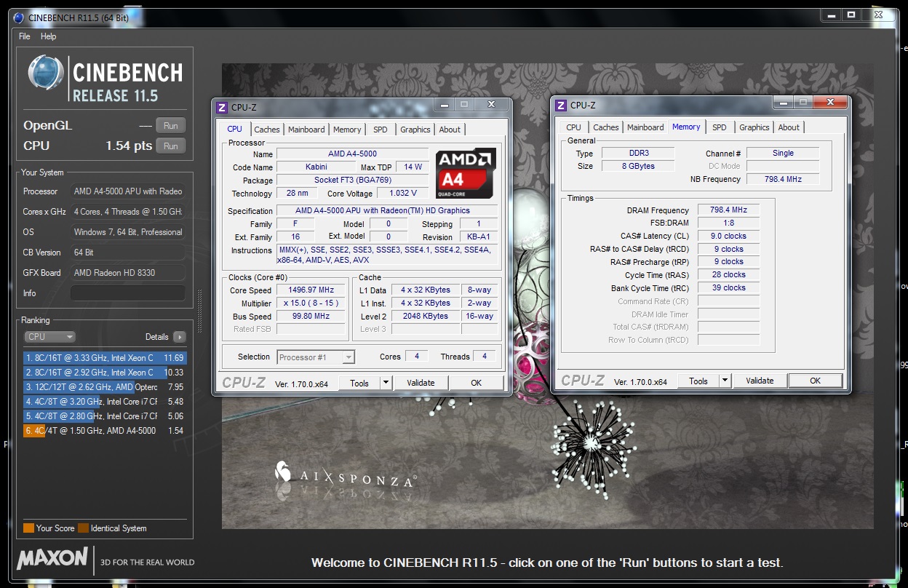Image resolution: width=908 pixels, height=588 pixels.
Task: Minimize the right CPU-Z window
Action: 783,103
